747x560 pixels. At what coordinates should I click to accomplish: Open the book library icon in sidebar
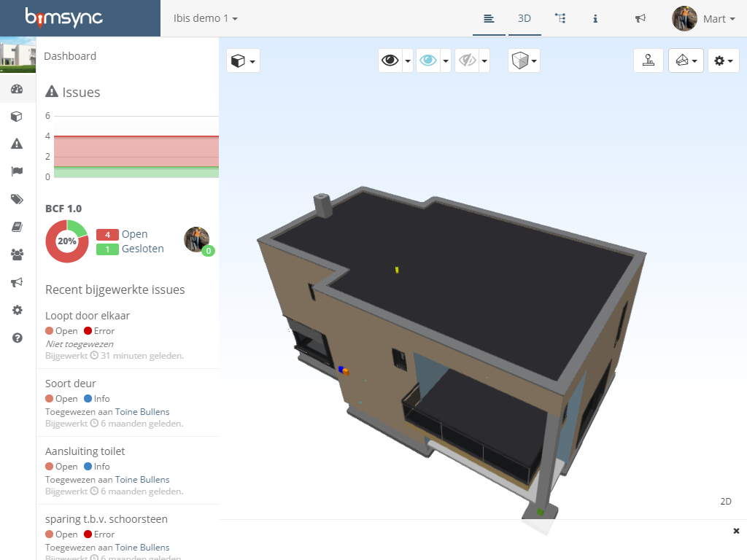click(x=18, y=227)
